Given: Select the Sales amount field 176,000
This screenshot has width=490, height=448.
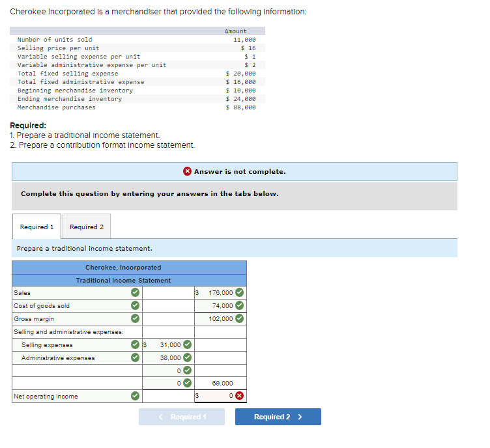Looking at the screenshot, I should (x=220, y=292).
